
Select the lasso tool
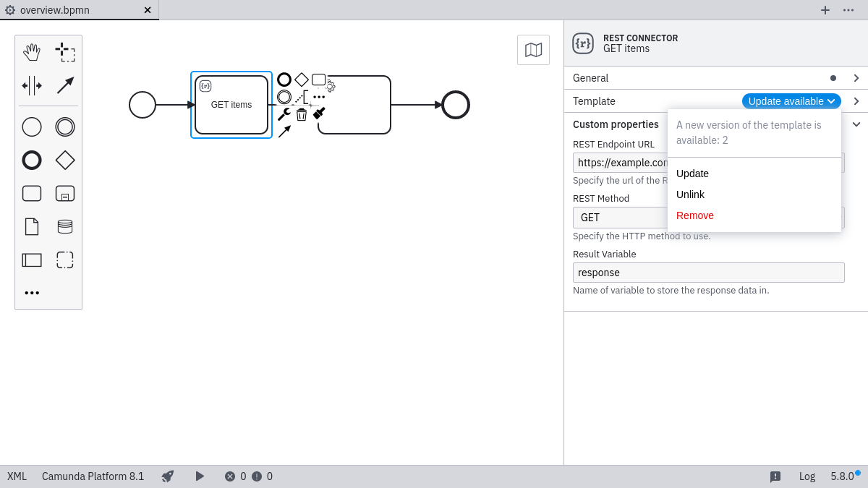tap(65, 52)
